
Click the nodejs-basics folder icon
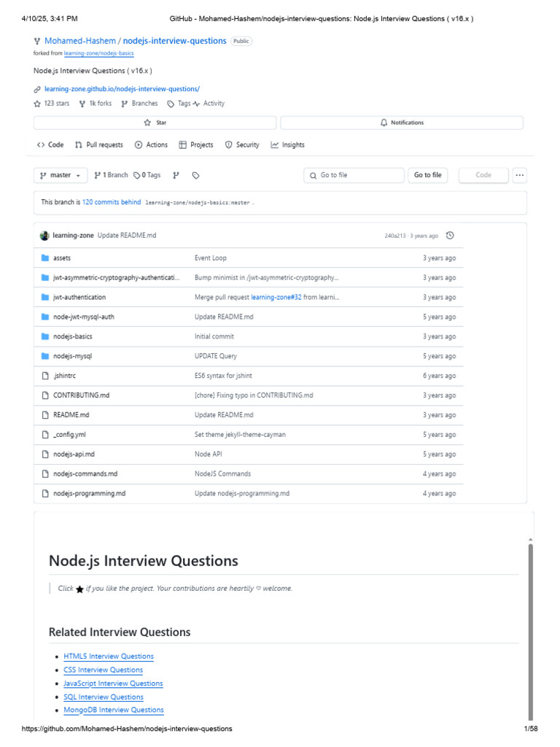pyautogui.click(x=45, y=336)
